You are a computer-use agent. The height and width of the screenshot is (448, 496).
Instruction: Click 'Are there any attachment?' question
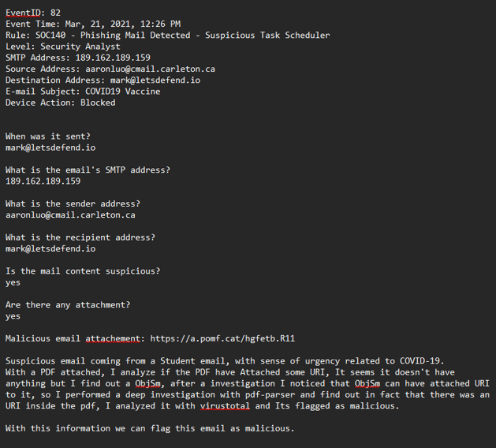(x=68, y=305)
